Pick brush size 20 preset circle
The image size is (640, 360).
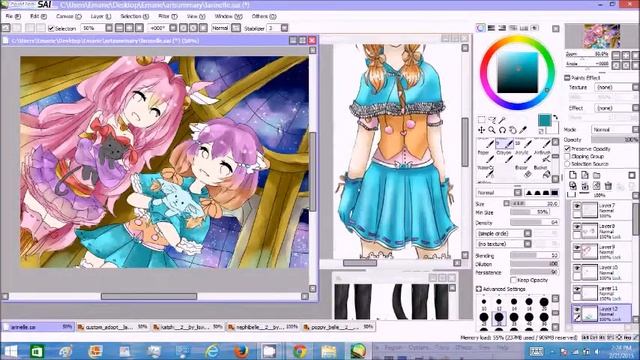544,302
